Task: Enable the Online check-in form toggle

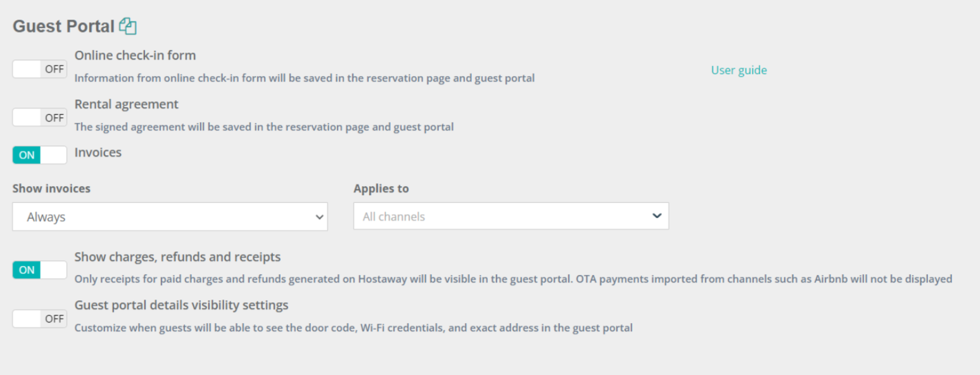Action: [x=39, y=69]
